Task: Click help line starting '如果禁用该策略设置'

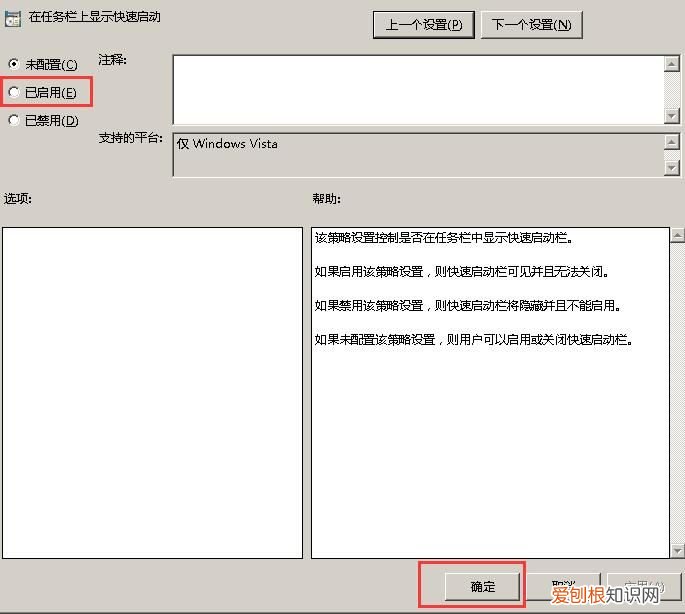Action: pyautogui.click(x=467, y=305)
